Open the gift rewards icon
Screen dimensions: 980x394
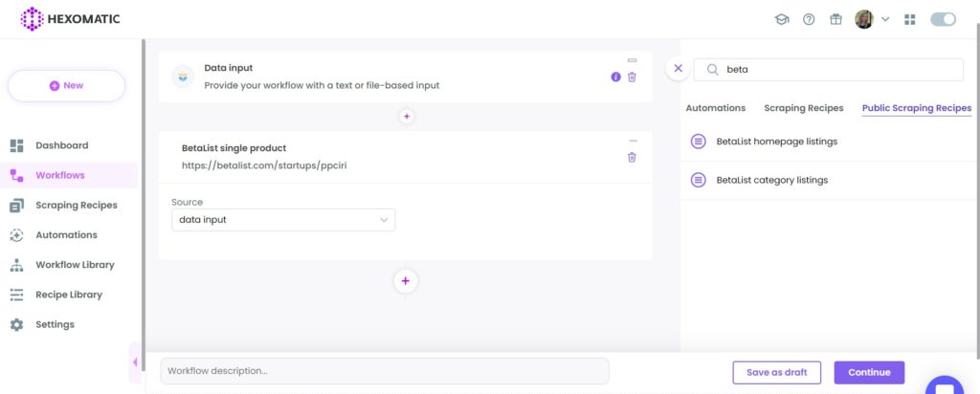point(835,19)
